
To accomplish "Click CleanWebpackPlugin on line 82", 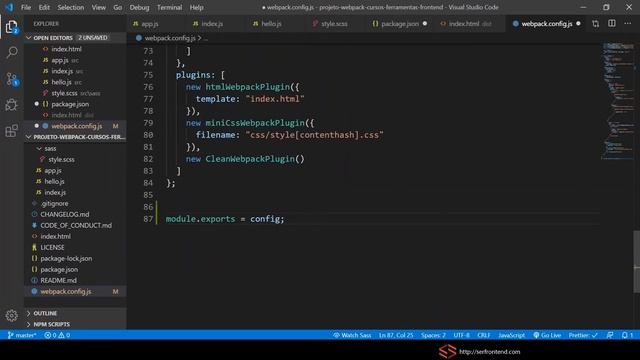I will click(x=250, y=159).
